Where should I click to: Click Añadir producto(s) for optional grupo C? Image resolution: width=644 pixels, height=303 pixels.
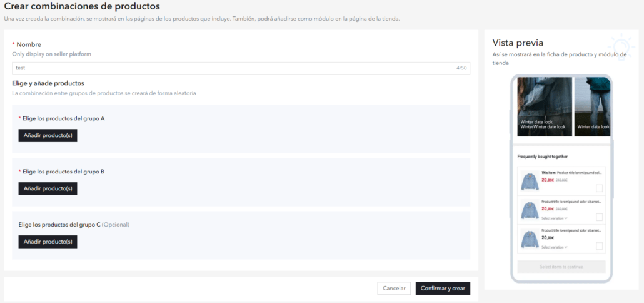[48, 242]
